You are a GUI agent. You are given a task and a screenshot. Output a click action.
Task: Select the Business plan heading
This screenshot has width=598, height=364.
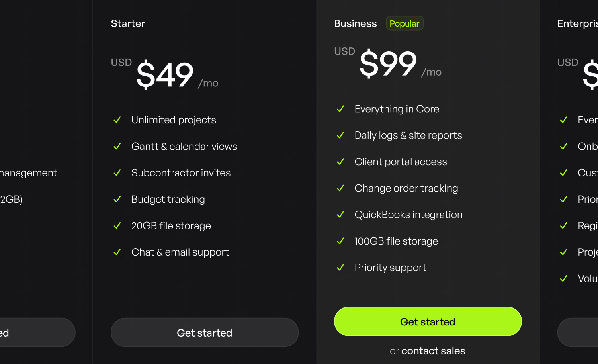[x=356, y=23]
